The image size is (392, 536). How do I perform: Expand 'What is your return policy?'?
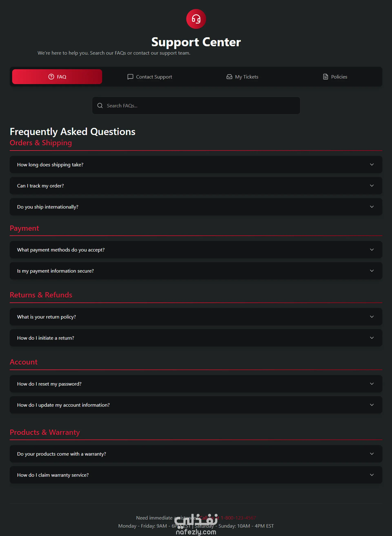(x=196, y=317)
